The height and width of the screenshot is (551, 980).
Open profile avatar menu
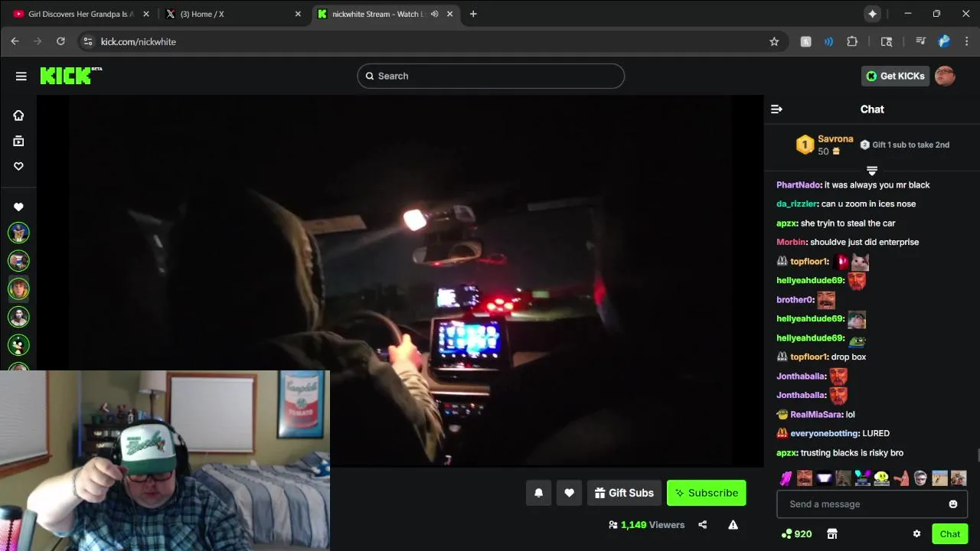coord(945,76)
